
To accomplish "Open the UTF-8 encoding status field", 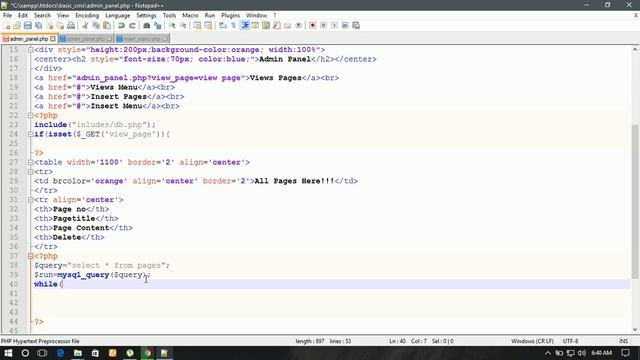I will point(570,341).
